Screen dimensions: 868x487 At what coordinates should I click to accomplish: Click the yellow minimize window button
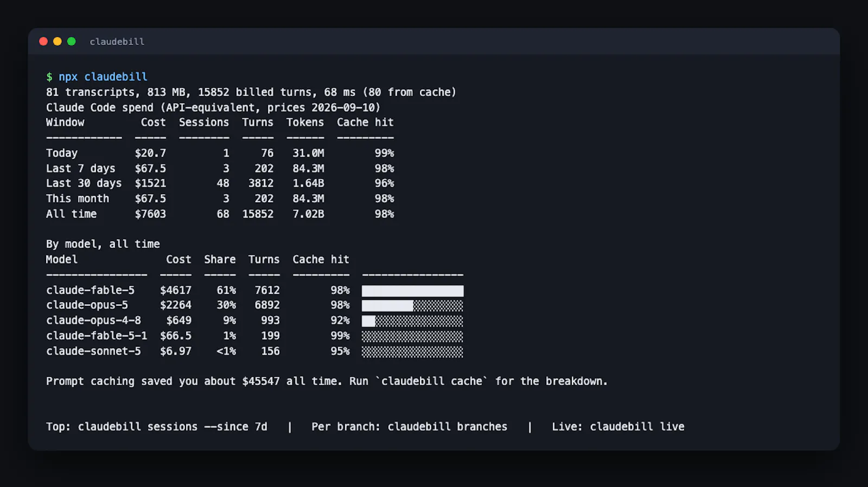point(58,41)
